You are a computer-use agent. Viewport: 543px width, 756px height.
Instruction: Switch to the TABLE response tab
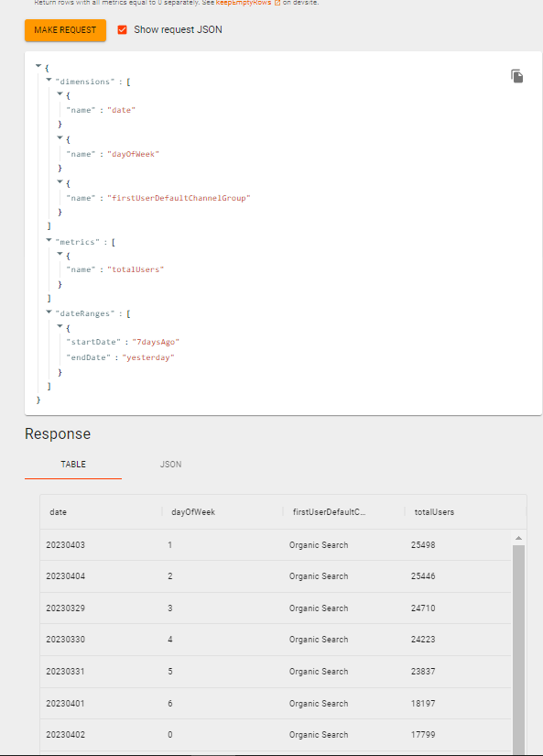73,465
